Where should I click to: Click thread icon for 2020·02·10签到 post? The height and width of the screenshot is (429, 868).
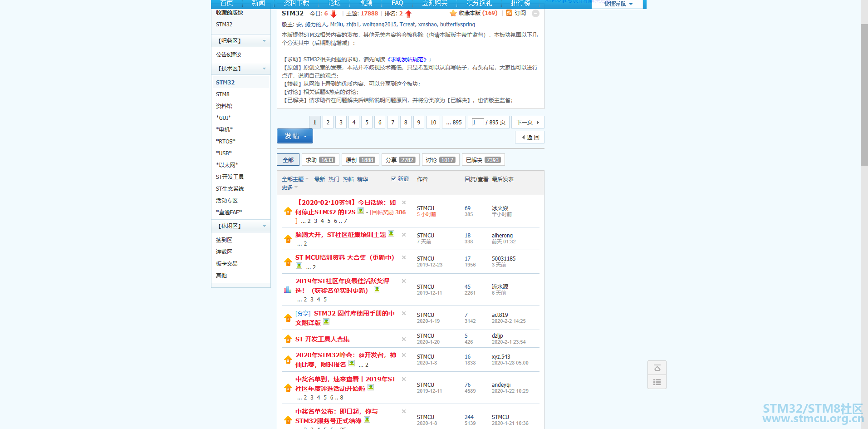(288, 212)
